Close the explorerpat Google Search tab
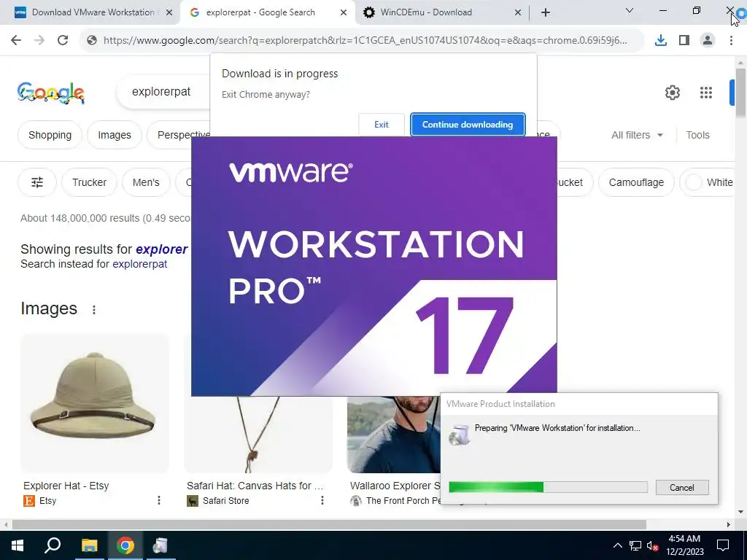Viewport: 747px width, 560px height. [343, 12]
